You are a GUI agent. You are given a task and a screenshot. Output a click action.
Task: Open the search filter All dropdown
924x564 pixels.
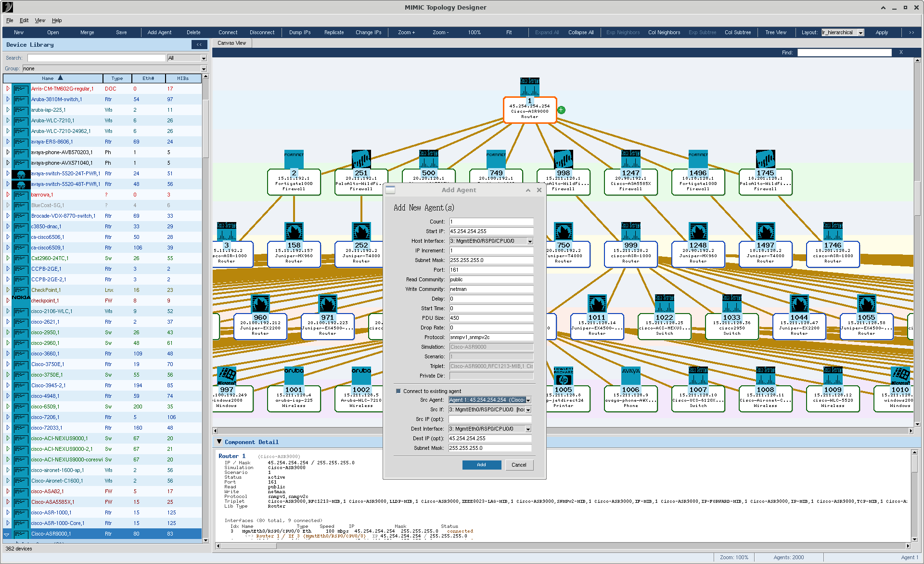pyautogui.click(x=204, y=58)
